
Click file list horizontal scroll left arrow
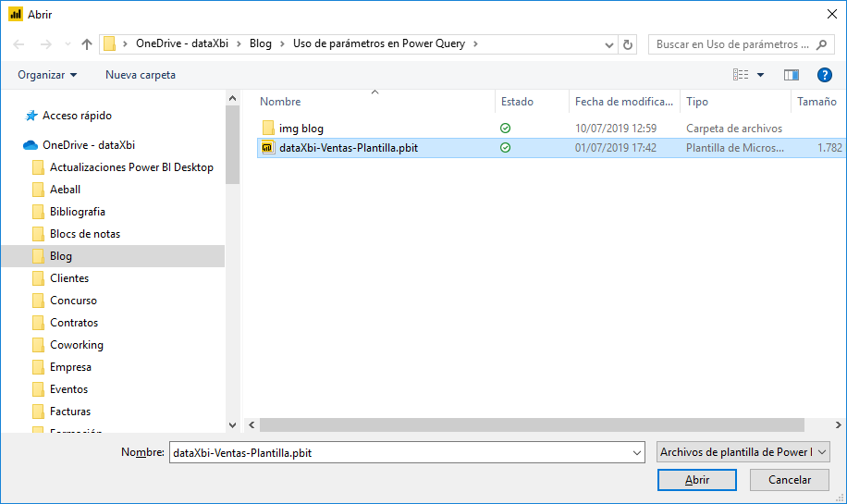tap(252, 425)
